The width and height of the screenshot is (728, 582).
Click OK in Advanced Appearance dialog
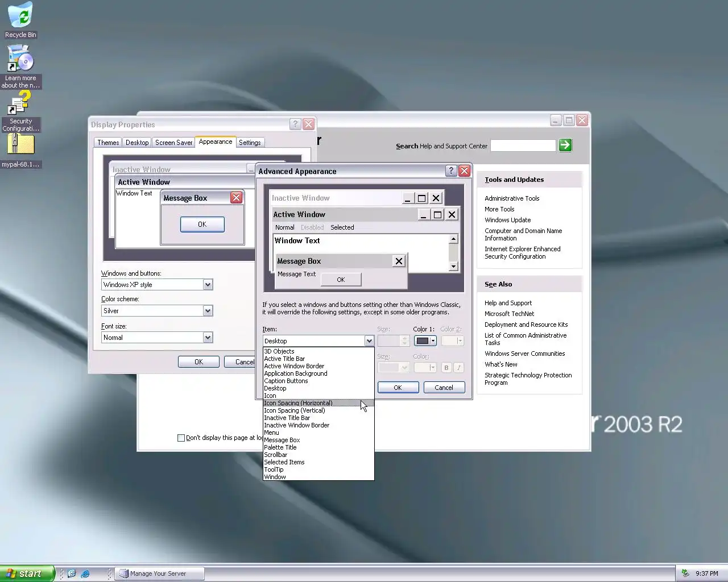398,388
